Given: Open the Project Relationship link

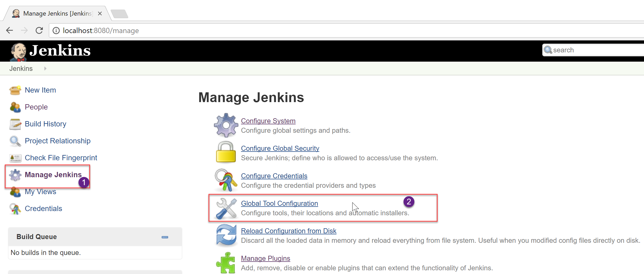Looking at the screenshot, I should pyautogui.click(x=58, y=141).
